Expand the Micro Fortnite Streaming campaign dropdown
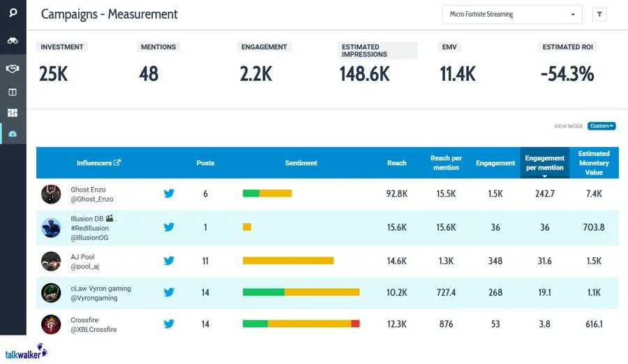The height and width of the screenshot is (364, 628). (x=513, y=14)
